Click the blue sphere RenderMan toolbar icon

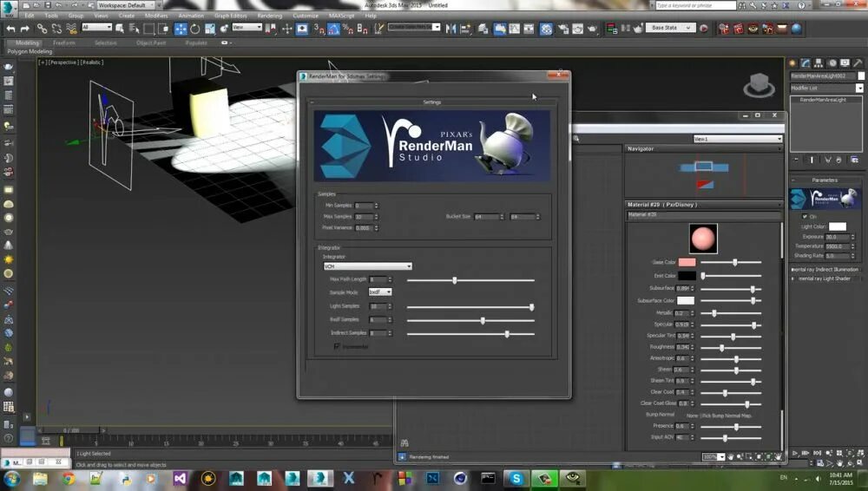click(x=797, y=29)
